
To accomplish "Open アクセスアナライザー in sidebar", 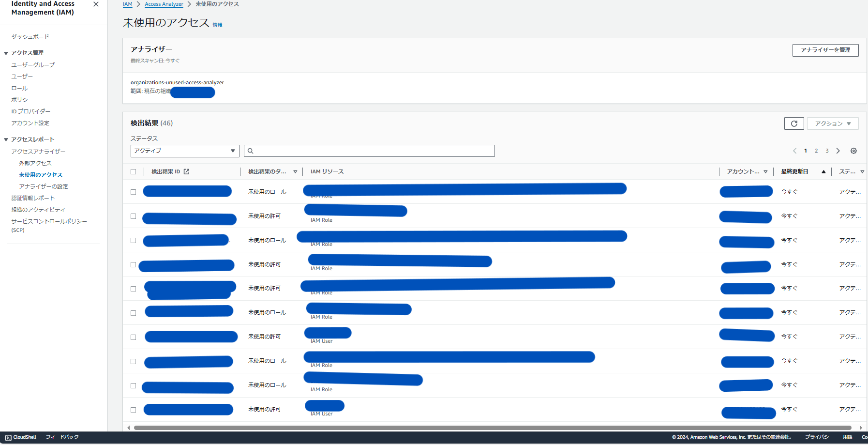I will coord(38,152).
